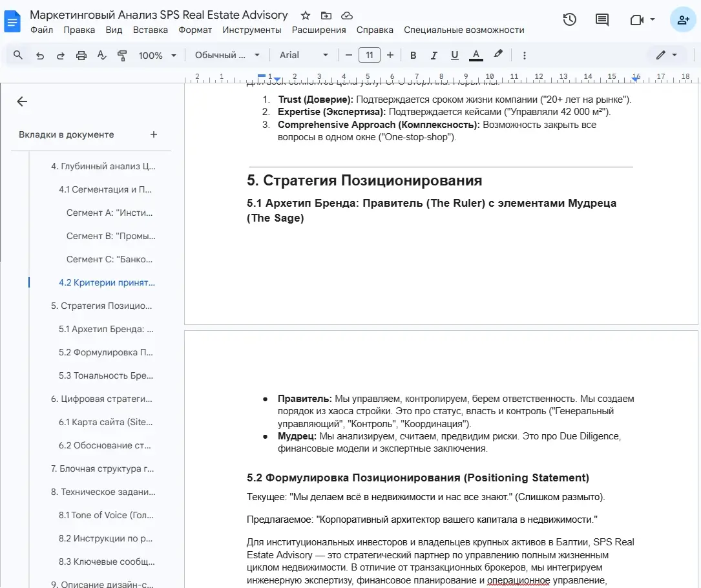
Task: Toggle italic formatting
Action: [x=434, y=55]
